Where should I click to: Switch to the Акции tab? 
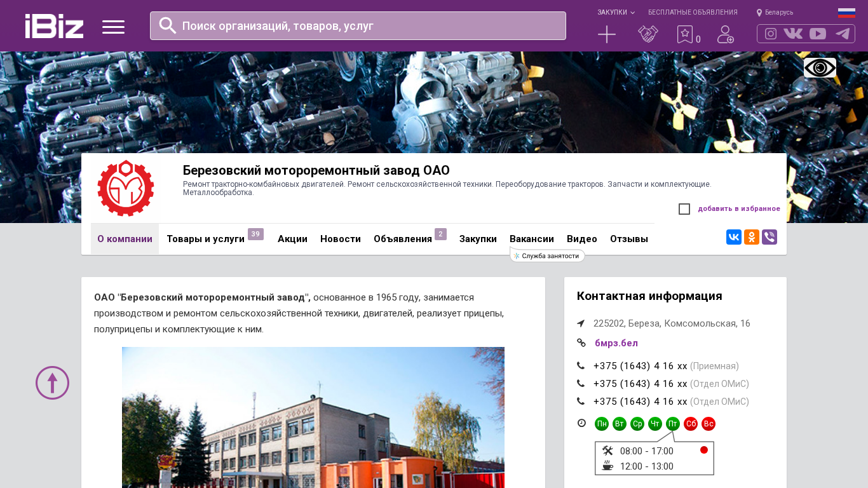pos(292,239)
